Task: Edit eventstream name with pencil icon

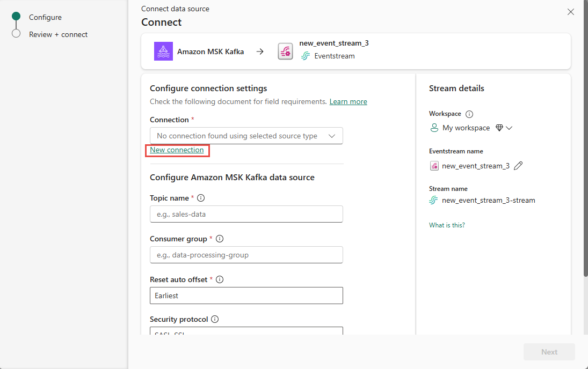Action: click(518, 166)
